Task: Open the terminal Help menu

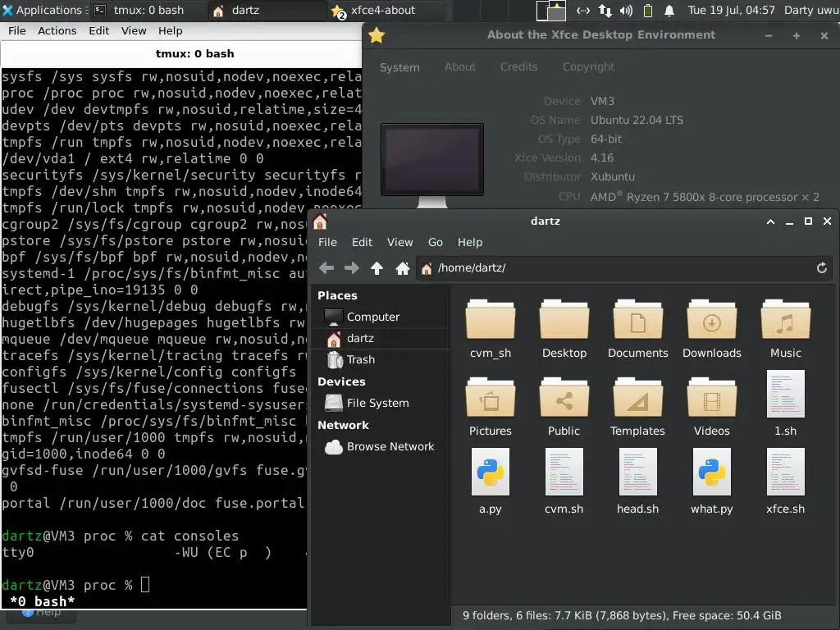Action: click(170, 31)
